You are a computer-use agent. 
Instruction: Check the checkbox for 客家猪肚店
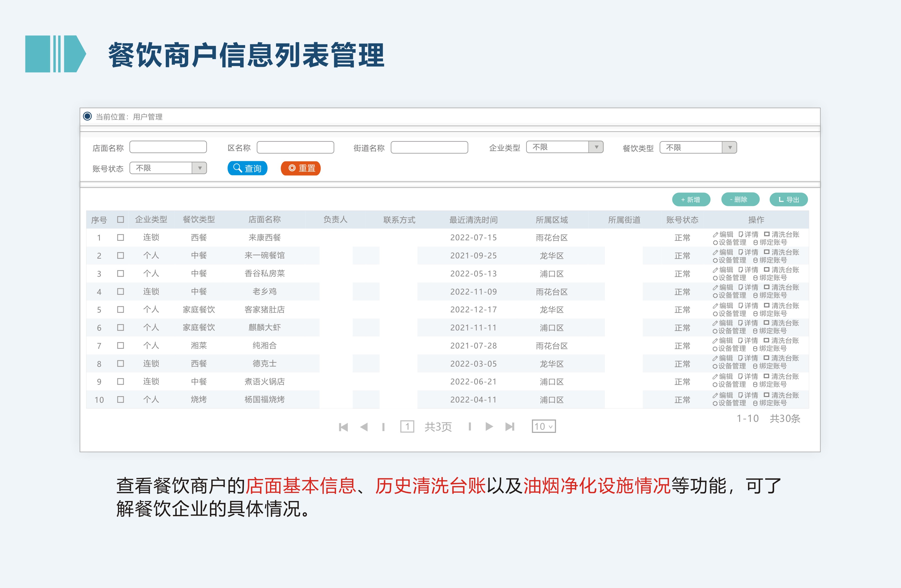(121, 309)
